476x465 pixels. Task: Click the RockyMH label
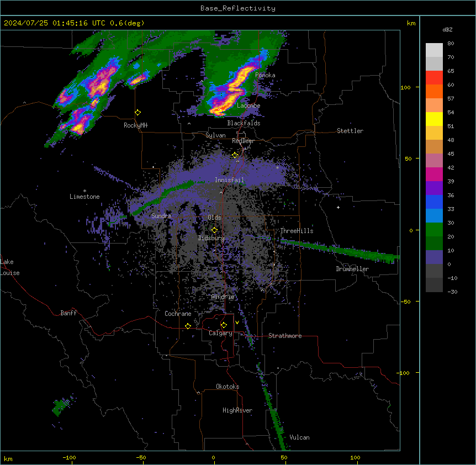pos(135,125)
